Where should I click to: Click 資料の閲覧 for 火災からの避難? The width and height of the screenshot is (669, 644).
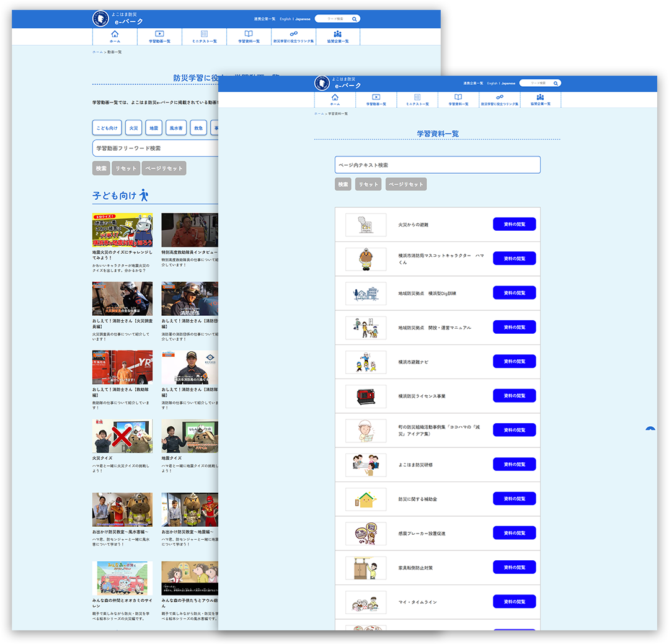(x=514, y=224)
